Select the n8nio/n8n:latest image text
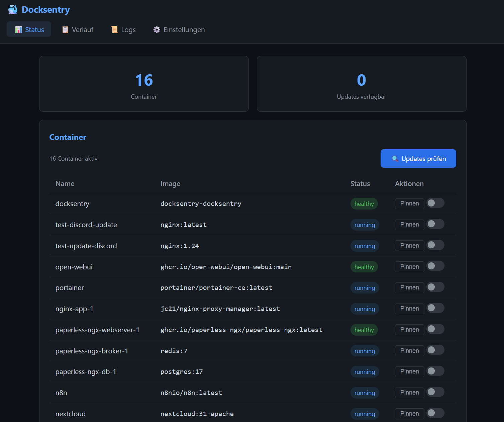504x422 pixels. pyautogui.click(x=191, y=393)
